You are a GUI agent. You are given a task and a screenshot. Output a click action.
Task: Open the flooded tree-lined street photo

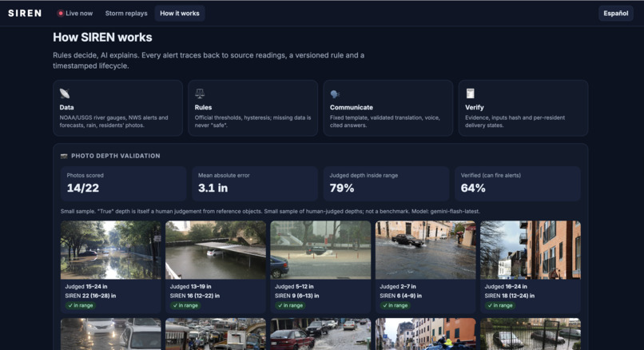[110, 250]
